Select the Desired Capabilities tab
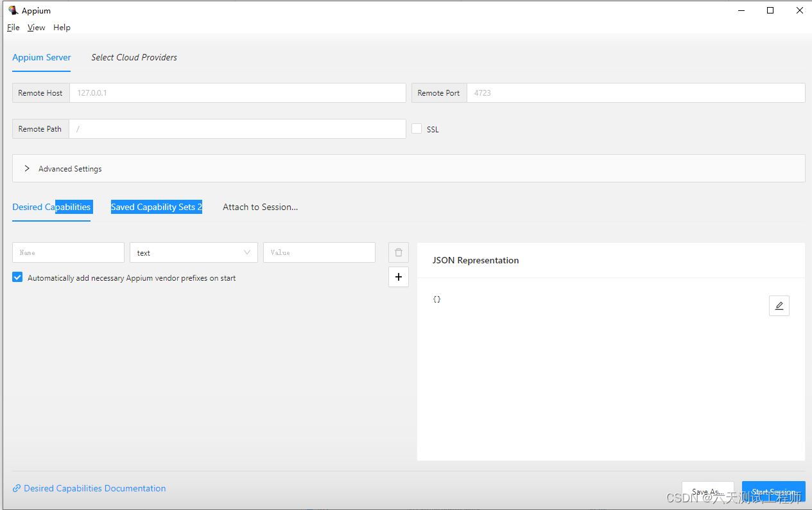Screen dimensions: 812x510 point(51,207)
